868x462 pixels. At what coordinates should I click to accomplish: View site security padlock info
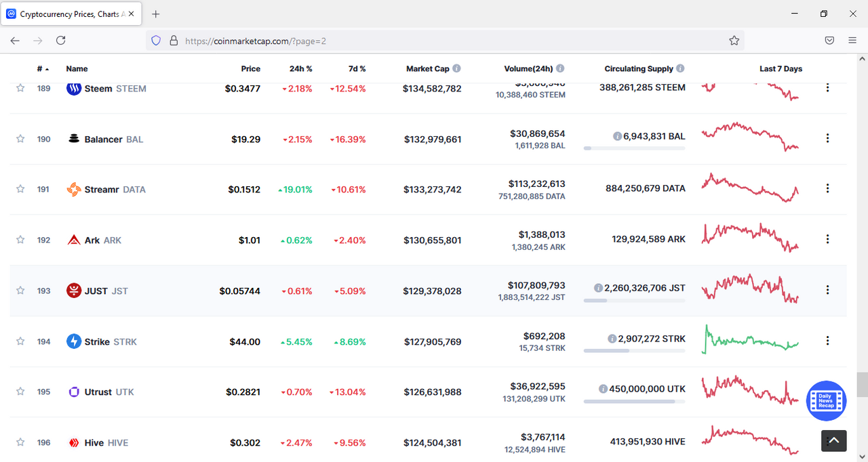coord(174,41)
